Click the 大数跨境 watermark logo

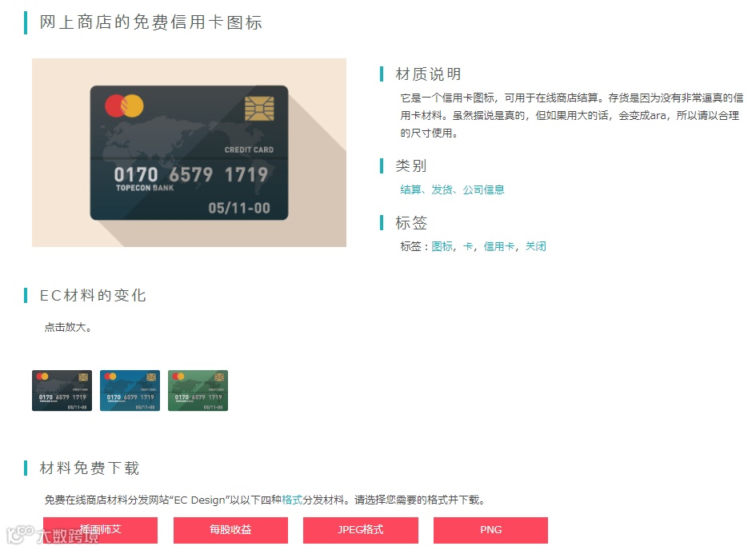pos(52,536)
